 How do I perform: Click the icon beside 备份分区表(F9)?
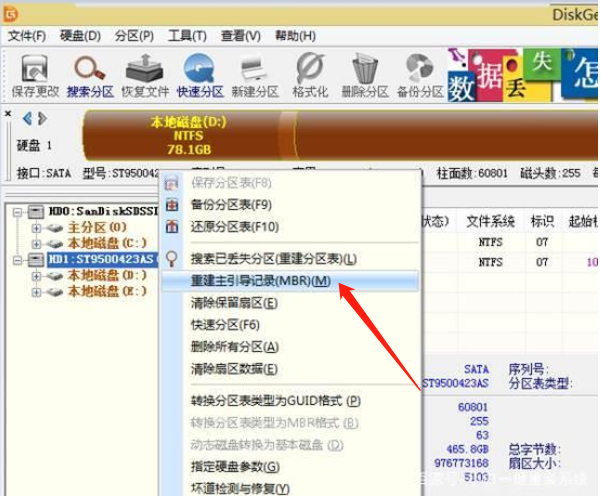pyautogui.click(x=172, y=205)
